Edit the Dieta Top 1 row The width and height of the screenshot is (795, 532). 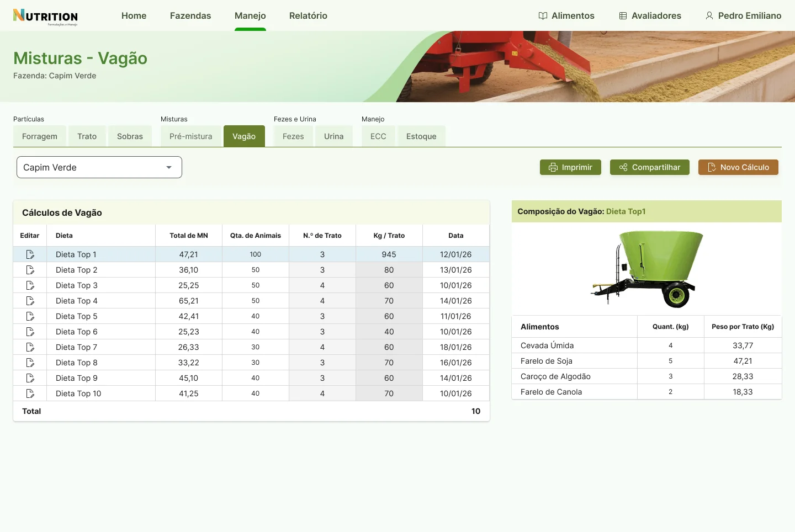tap(30, 254)
